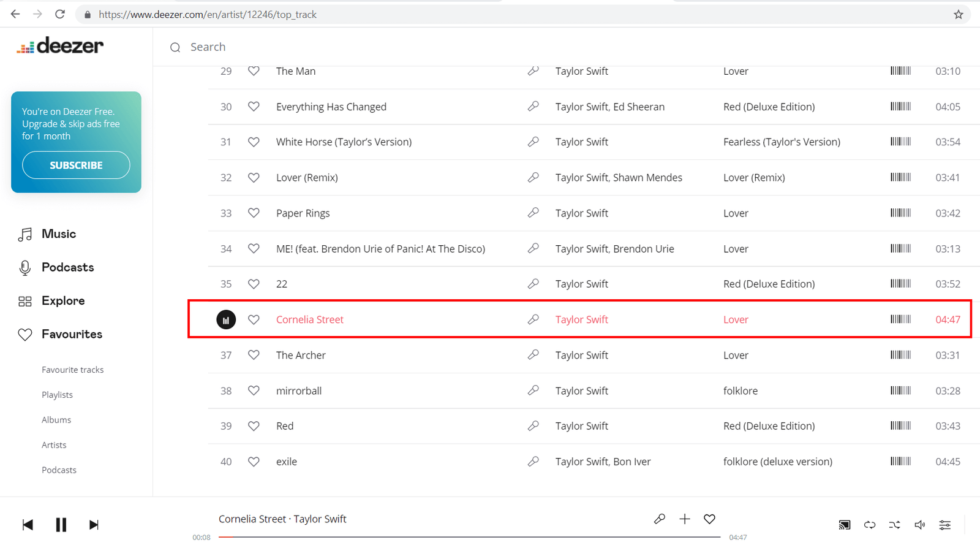The image size is (980, 545).
Task: Like White Horse (Taylor's Version) heart
Action: coord(254,142)
